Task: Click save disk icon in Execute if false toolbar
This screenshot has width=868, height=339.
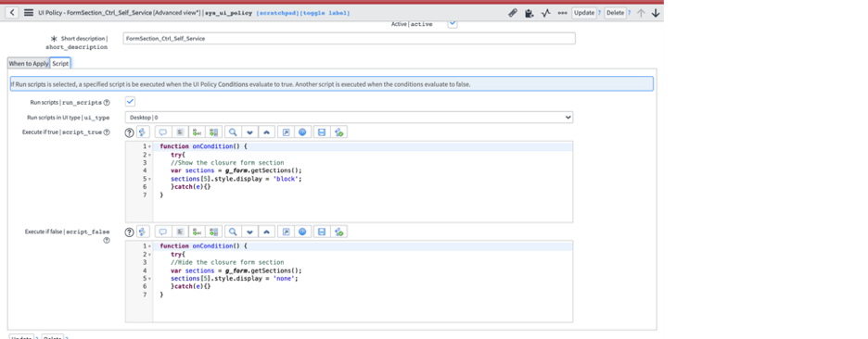Action: coord(322,232)
